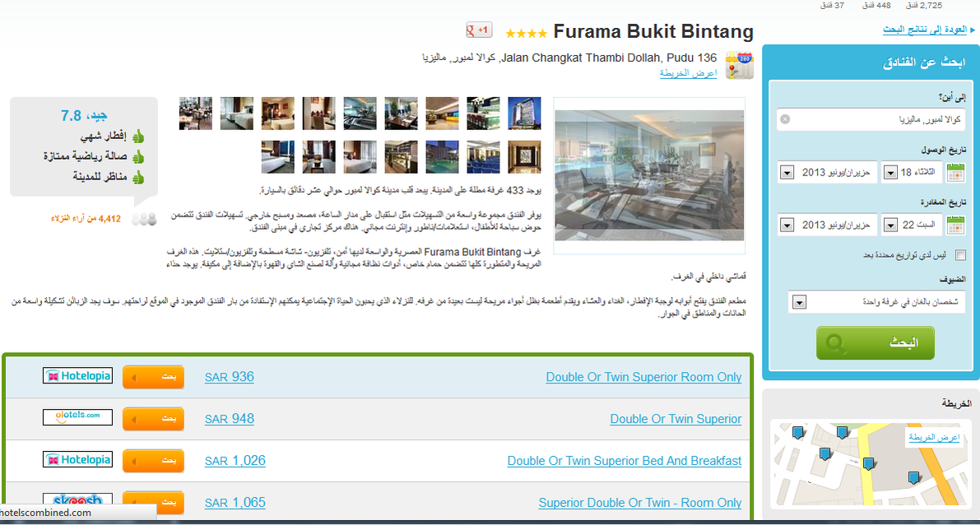Select the hotel tower exterior thumbnail

click(524, 113)
